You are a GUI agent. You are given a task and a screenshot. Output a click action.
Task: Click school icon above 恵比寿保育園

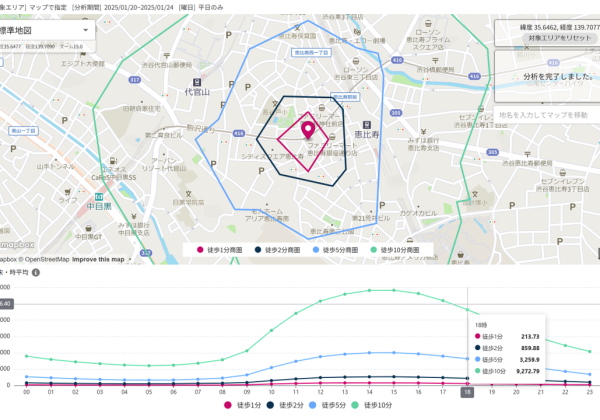(x=297, y=27)
